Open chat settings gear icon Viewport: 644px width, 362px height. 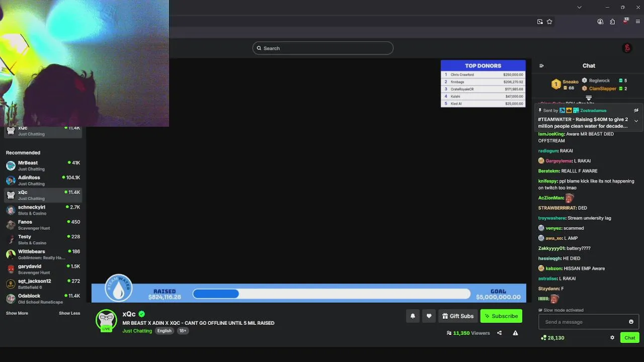point(612,337)
